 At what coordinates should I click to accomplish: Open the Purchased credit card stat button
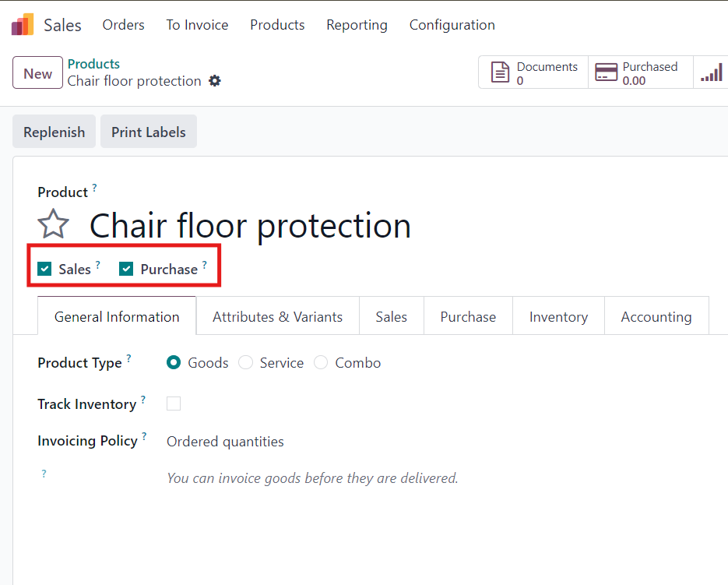coord(640,73)
